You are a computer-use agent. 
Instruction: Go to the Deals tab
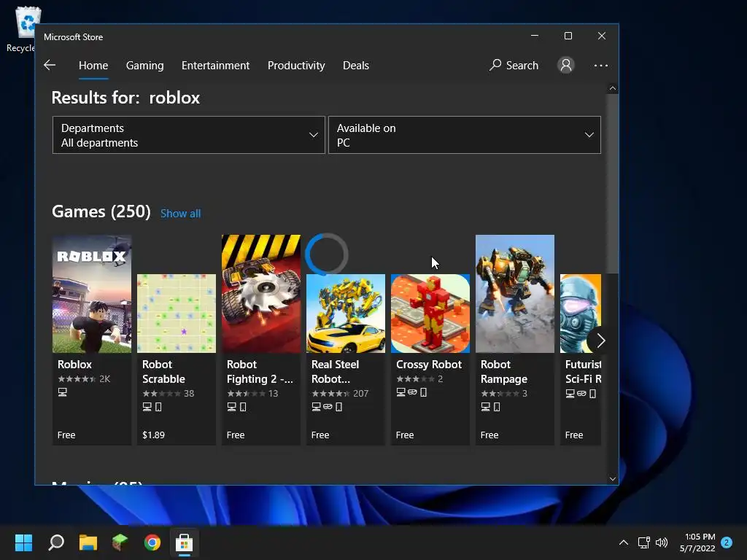tap(356, 65)
